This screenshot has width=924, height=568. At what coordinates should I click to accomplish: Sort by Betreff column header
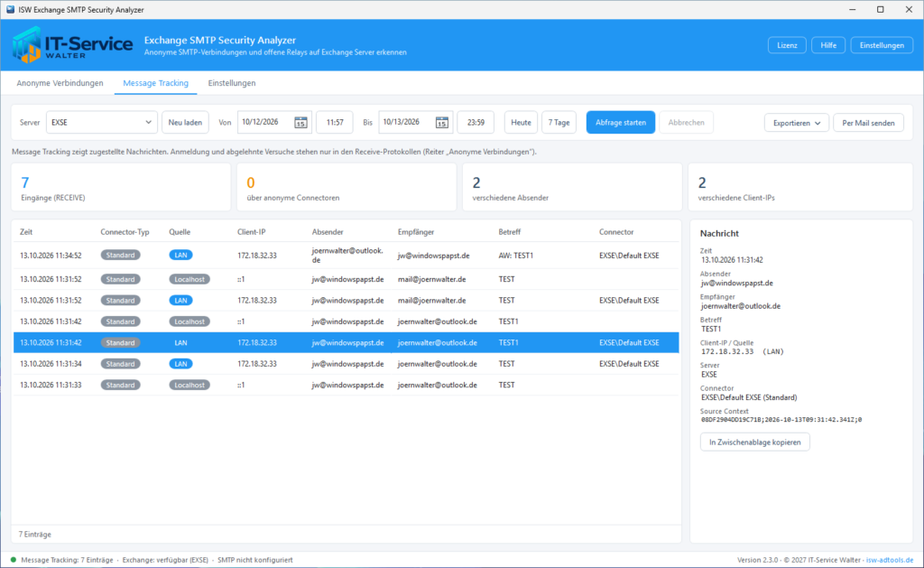click(x=510, y=232)
